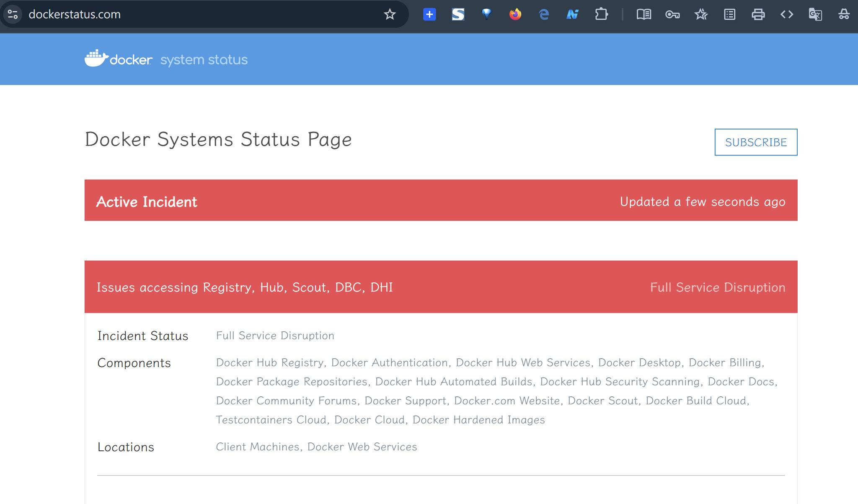Screen dimensions: 858x504
Task: Click the blue N extension icon
Action: [572, 14]
